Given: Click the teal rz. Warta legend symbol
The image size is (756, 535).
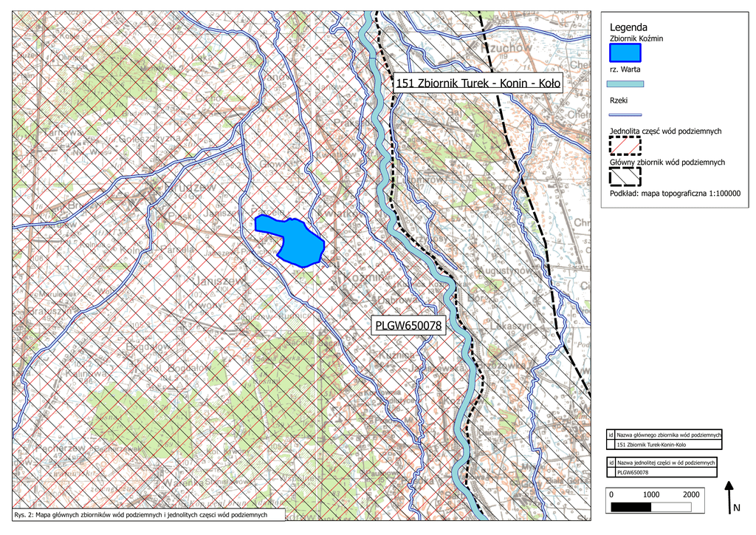Looking at the screenshot, I should (625, 84).
